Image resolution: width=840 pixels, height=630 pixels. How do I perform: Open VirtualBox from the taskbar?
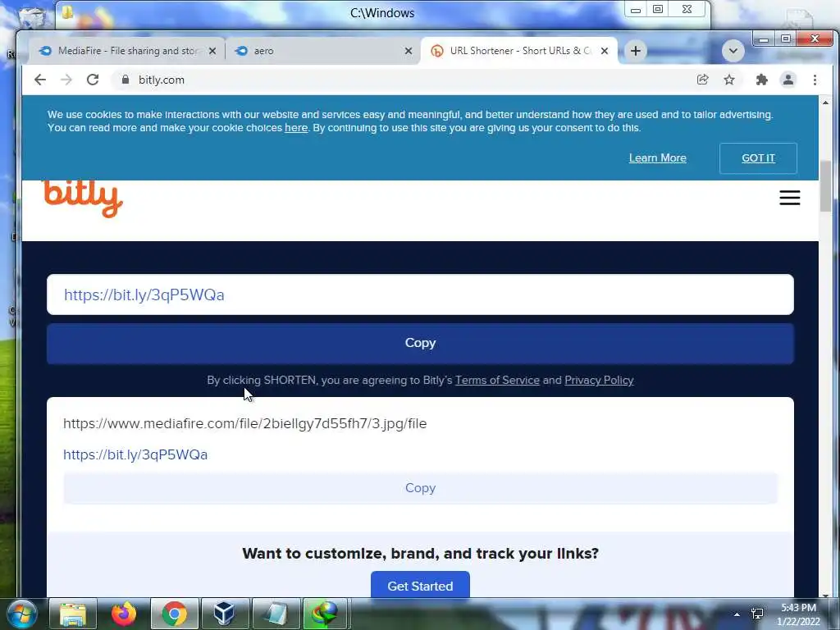click(225, 614)
